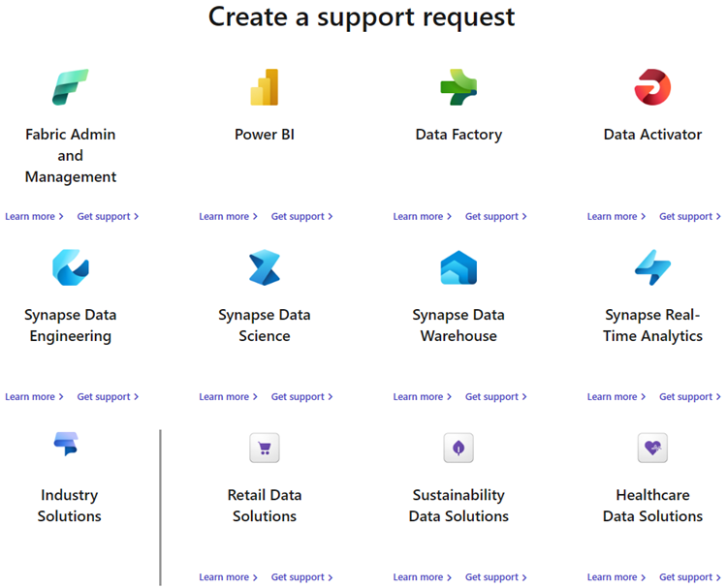Open Learn more under Data Activator
The image size is (727, 588).
coord(616,216)
